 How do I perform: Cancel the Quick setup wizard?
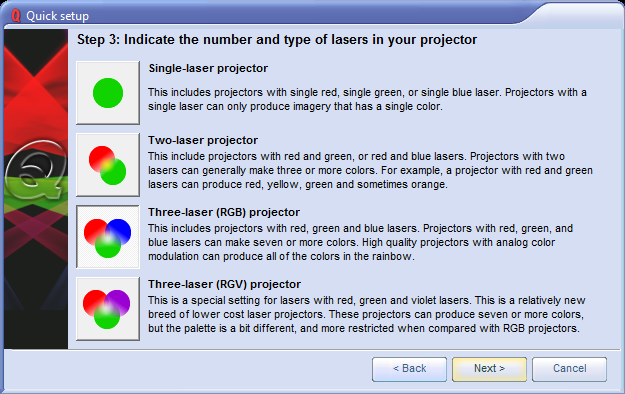coord(570,369)
